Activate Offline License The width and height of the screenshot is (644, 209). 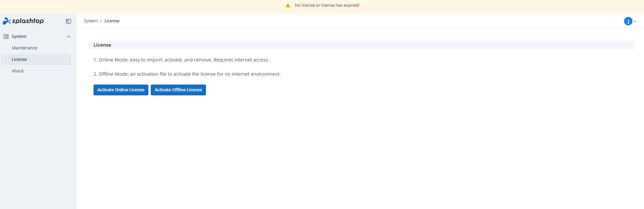[178, 90]
